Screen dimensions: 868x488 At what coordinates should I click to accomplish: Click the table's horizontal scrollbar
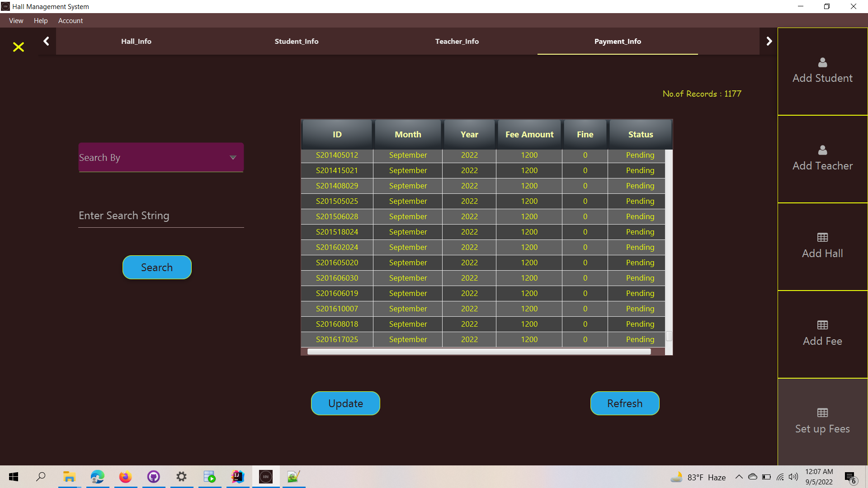click(479, 351)
